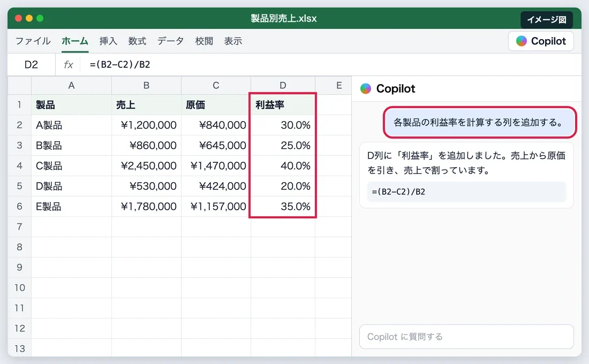Screen dimensions: 589x364
Task: Click the green maximize window button
Action: tap(40, 18)
